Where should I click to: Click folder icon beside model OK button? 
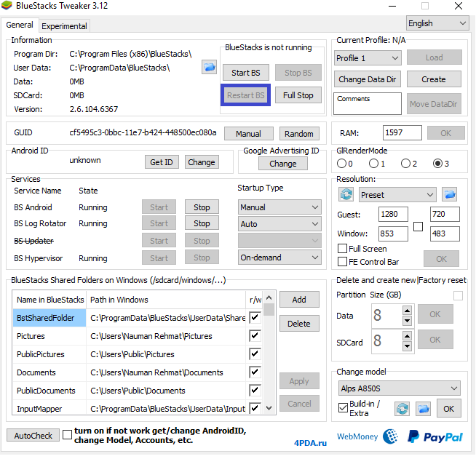(x=424, y=409)
